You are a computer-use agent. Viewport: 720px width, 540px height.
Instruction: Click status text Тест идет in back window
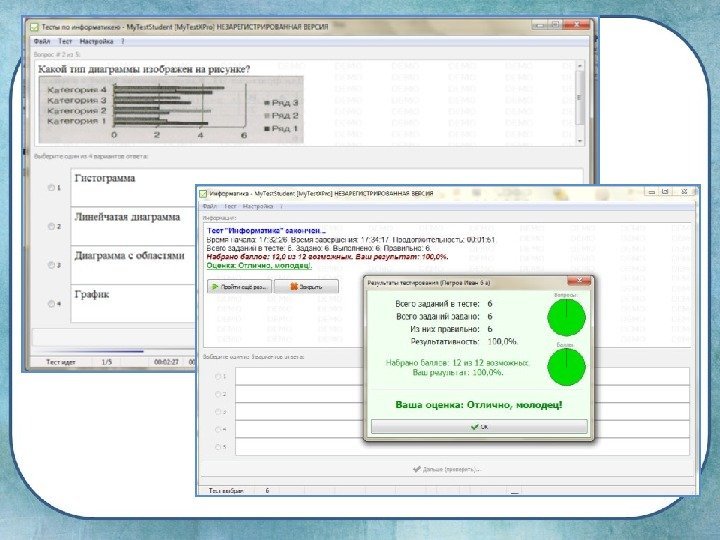60,362
